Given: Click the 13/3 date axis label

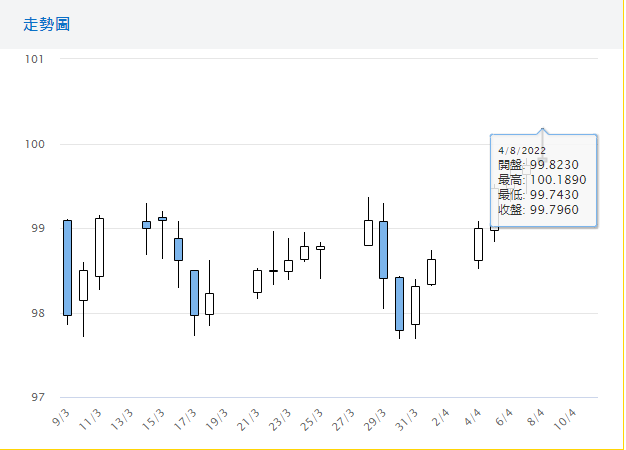Looking at the screenshot, I should click(x=121, y=416).
